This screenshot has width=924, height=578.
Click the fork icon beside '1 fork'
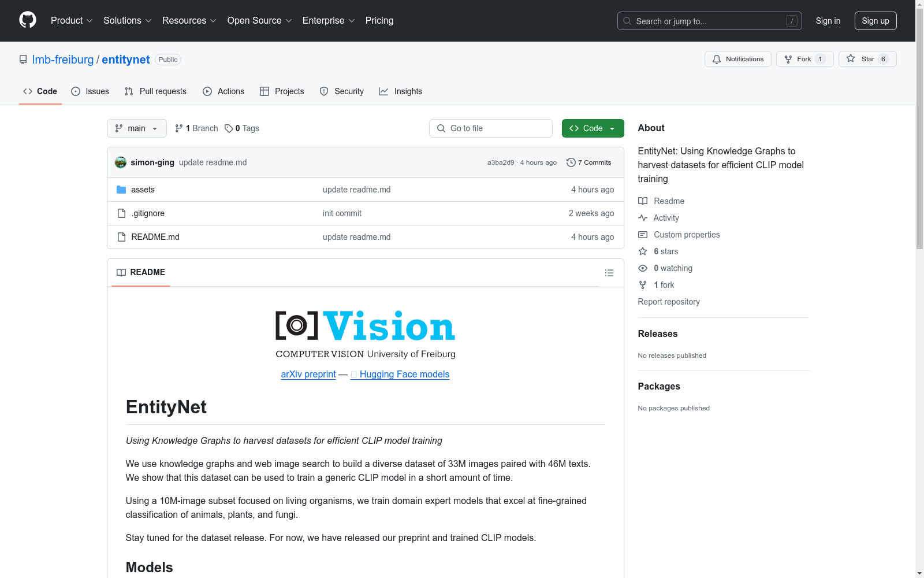(x=643, y=285)
